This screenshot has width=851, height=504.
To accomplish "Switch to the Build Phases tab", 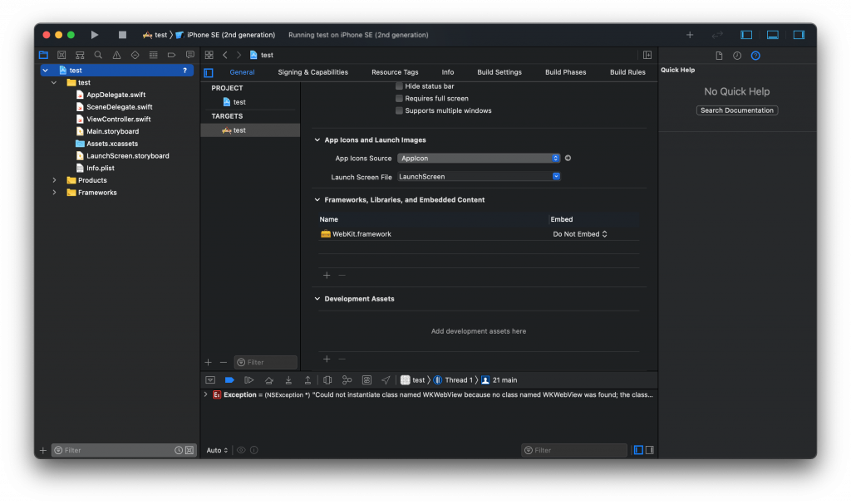I will (565, 72).
